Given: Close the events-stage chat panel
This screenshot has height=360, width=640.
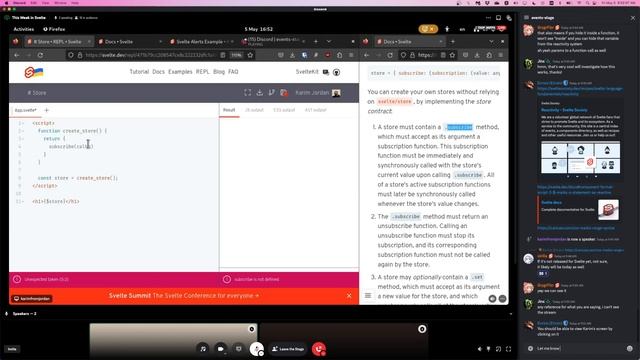Looking at the screenshot, I should tap(633, 18).
